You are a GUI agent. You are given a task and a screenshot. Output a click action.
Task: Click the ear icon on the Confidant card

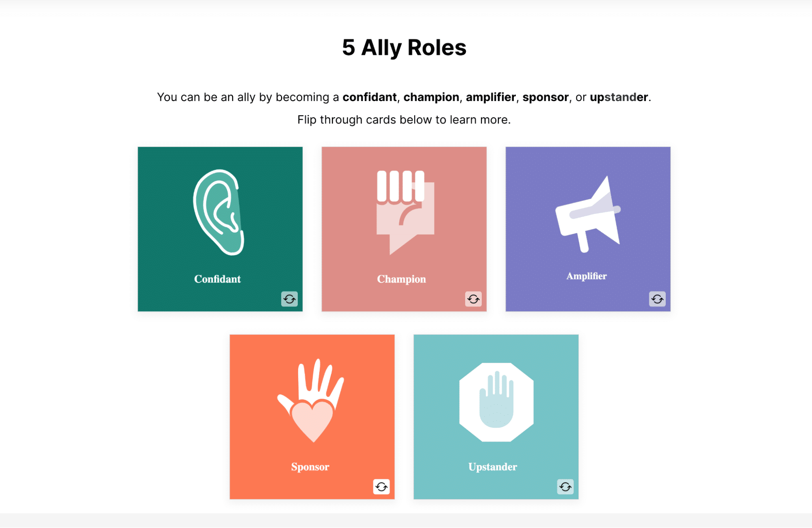(219, 212)
